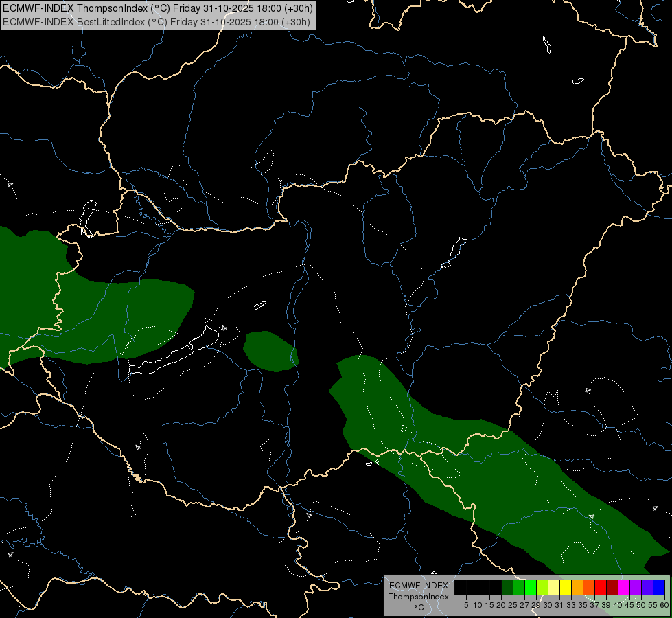Click the legend tick label "29"
Screen dimensions: 672x618
[537, 605]
